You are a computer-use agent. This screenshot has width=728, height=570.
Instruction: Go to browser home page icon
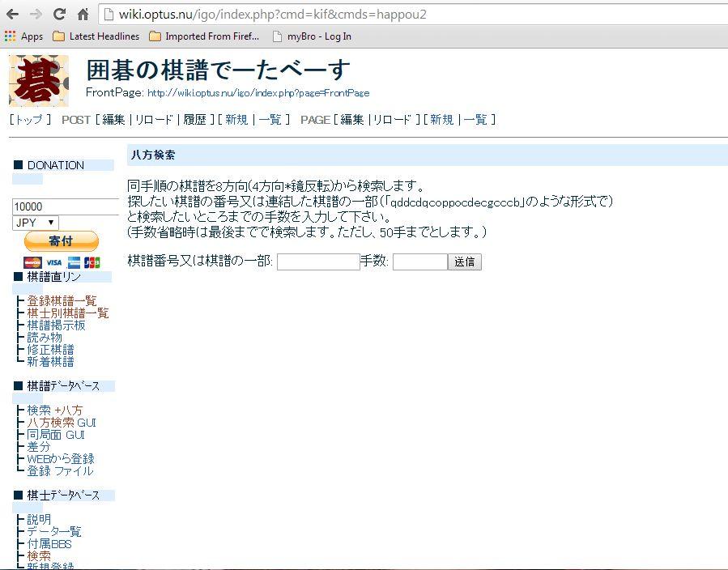tap(83, 14)
